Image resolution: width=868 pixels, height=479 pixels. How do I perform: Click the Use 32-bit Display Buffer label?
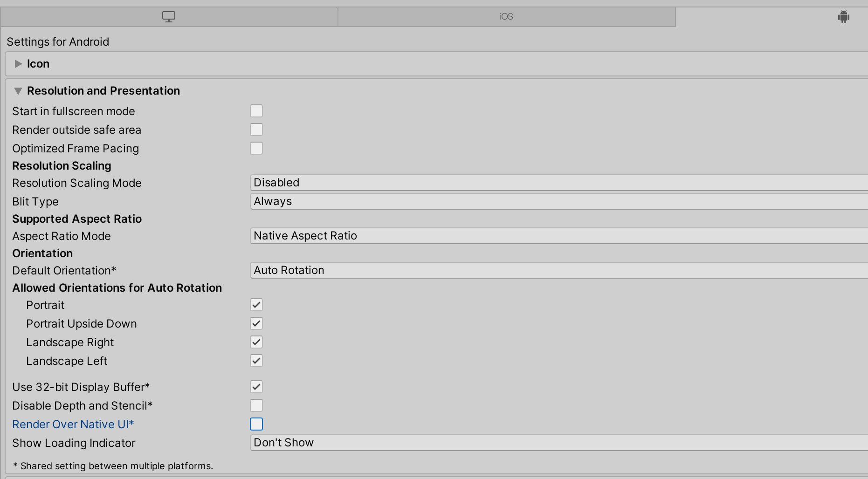[x=81, y=387]
